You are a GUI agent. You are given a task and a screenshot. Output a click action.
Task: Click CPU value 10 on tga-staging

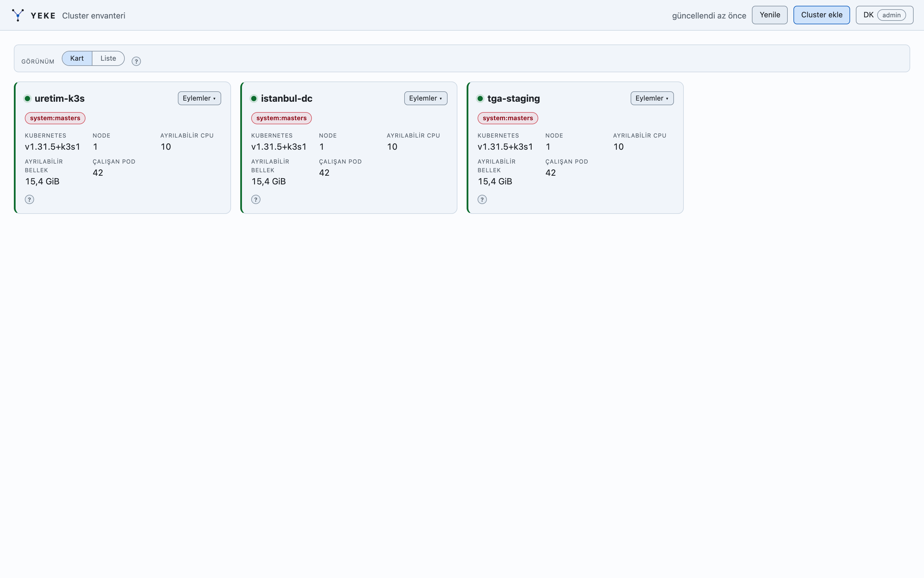(x=619, y=147)
